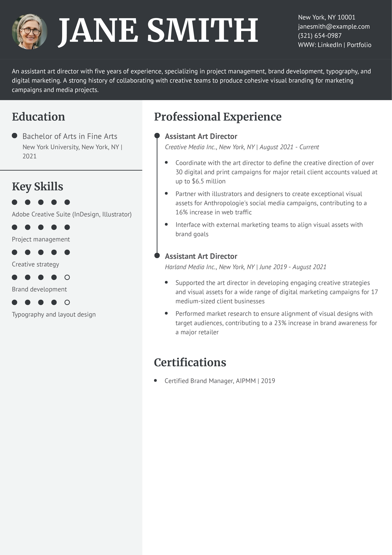Click the hollow fifth dot above Typography and layout design
The height and width of the screenshot is (555, 392).
click(67, 302)
